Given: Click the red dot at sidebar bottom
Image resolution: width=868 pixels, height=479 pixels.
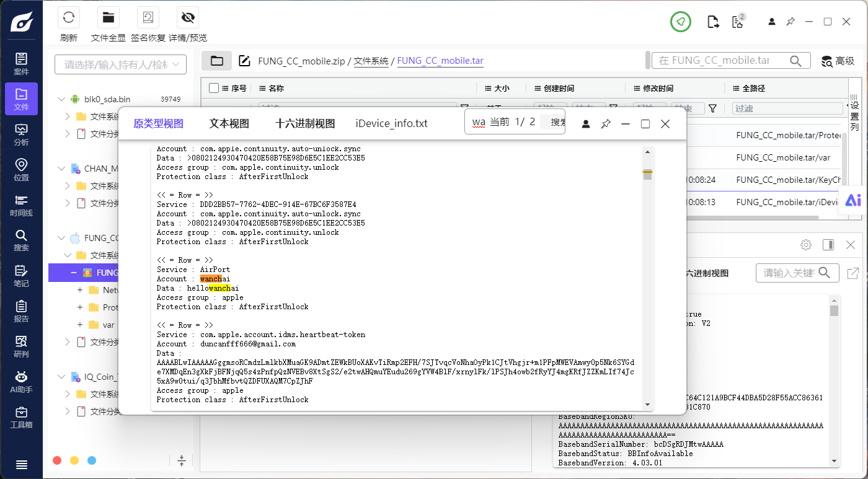Looking at the screenshot, I should click(x=57, y=460).
